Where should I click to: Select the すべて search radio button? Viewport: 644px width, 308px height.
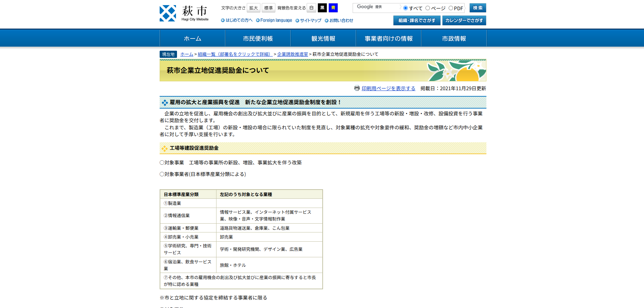pos(405,8)
